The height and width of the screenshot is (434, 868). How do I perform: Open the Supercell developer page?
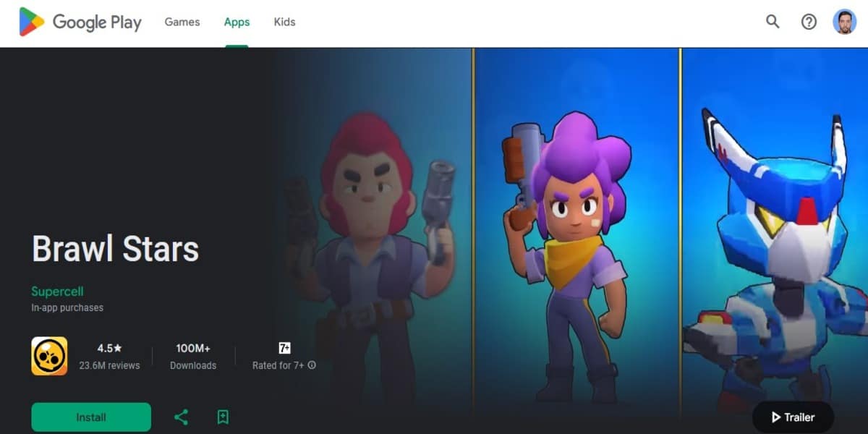pyautogui.click(x=57, y=292)
